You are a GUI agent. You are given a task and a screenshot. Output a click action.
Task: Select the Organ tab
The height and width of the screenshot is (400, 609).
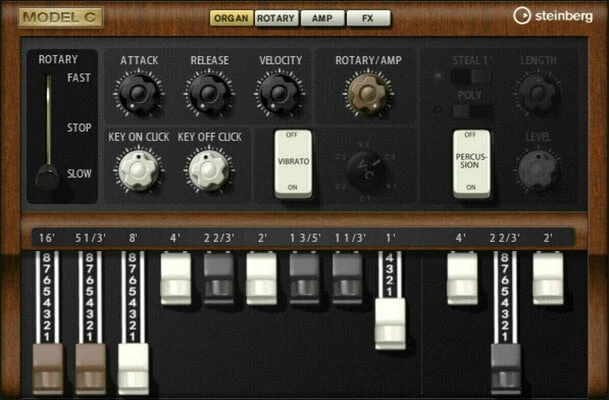pos(230,18)
